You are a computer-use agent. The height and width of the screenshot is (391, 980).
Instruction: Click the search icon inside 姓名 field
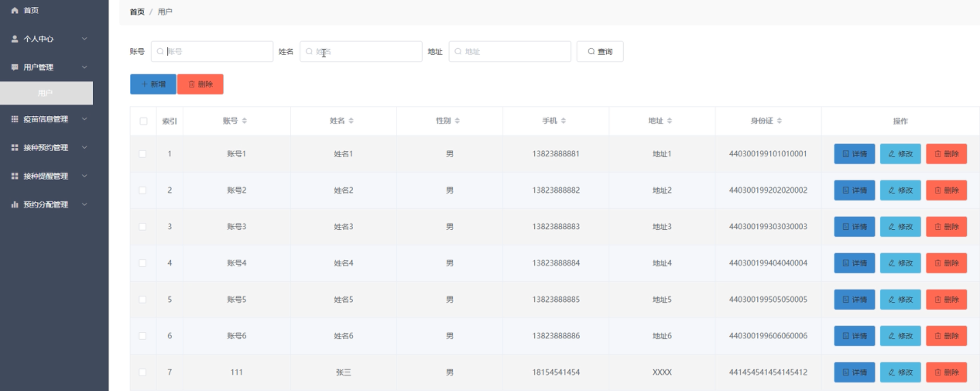[309, 52]
